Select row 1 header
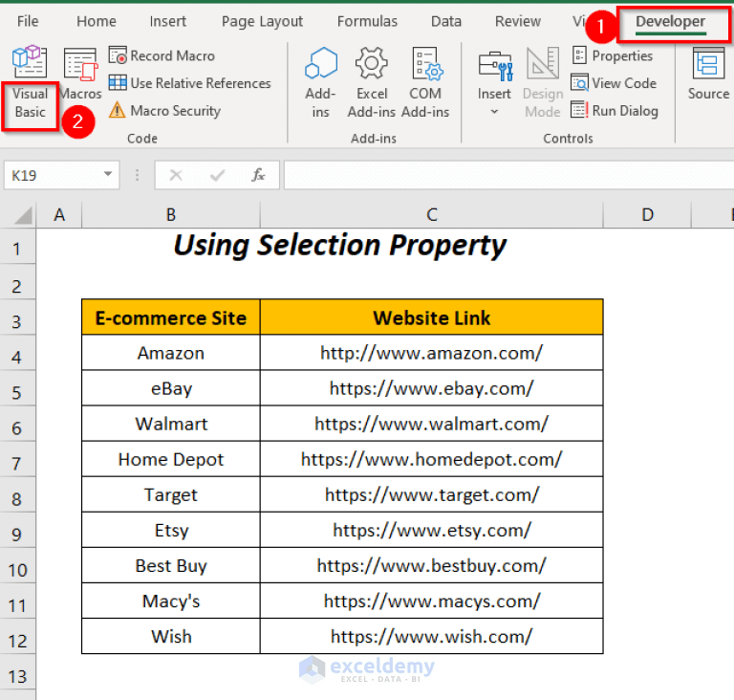 pyautogui.click(x=17, y=247)
